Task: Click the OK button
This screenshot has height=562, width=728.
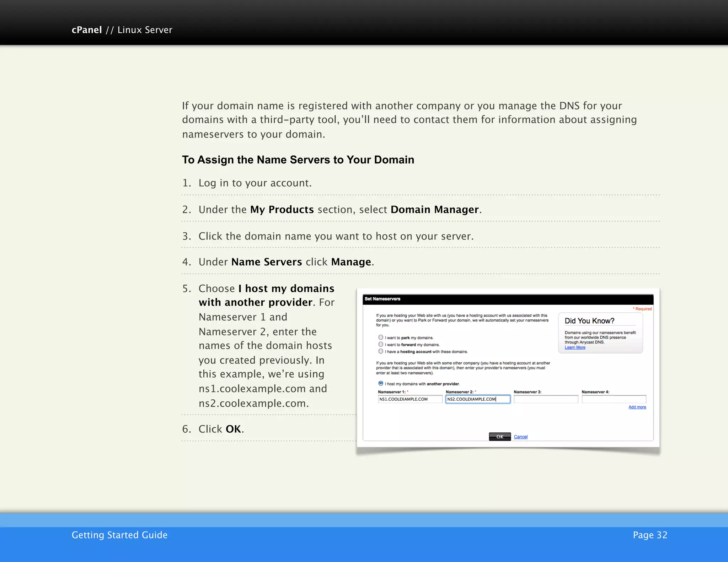Action: click(x=500, y=437)
